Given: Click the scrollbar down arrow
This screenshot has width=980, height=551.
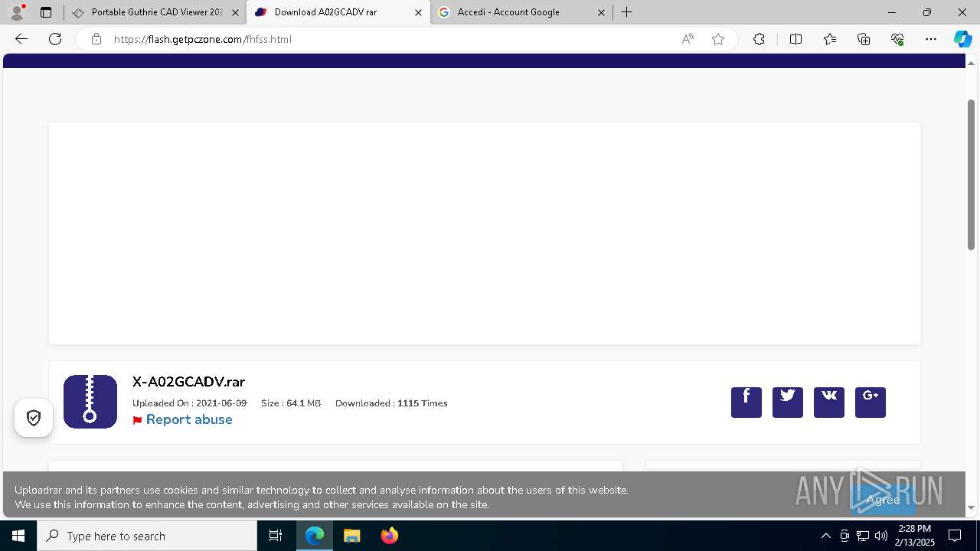Looking at the screenshot, I should [x=971, y=507].
